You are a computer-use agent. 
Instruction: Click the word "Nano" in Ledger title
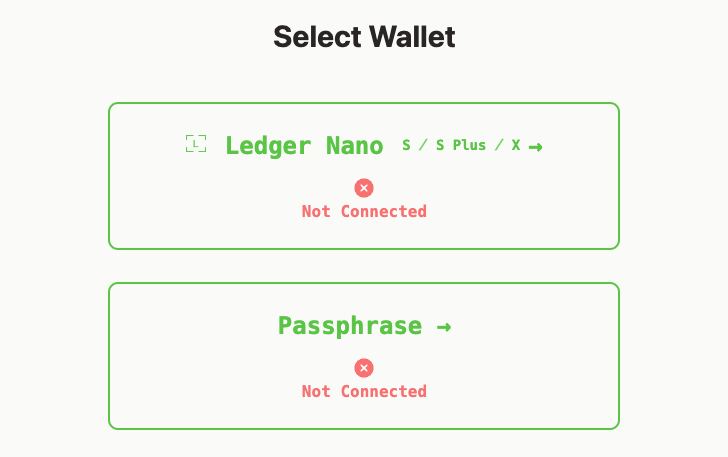[355, 146]
